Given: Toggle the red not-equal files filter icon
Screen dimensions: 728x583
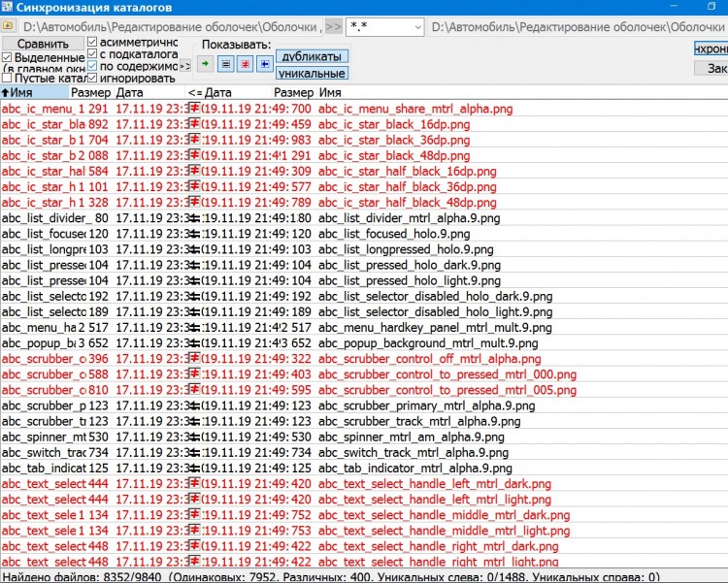Looking at the screenshot, I should [x=245, y=64].
